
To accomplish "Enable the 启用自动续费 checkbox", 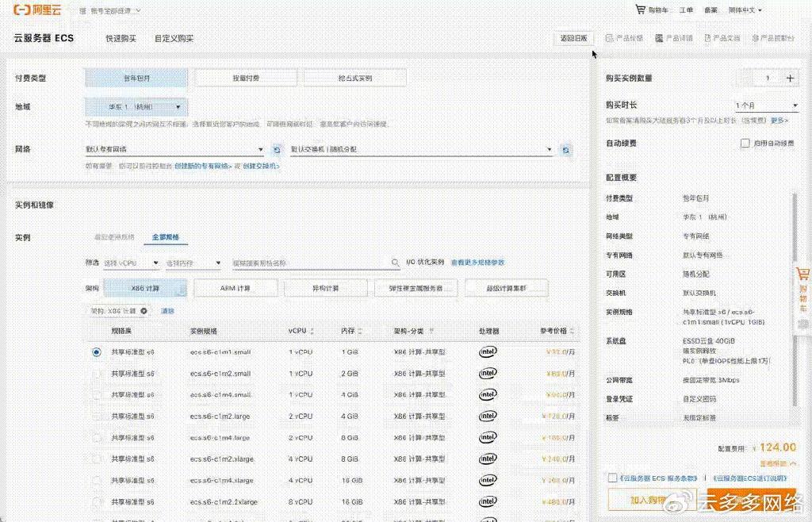I will [x=745, y=143].
